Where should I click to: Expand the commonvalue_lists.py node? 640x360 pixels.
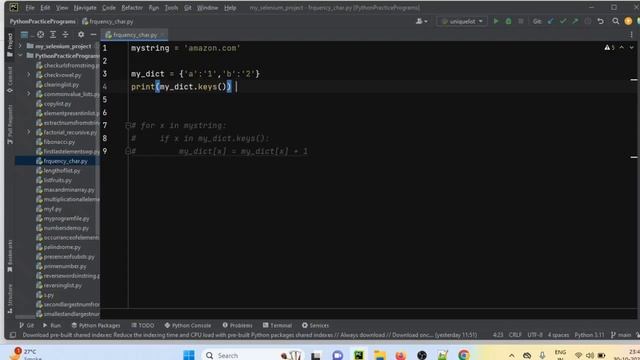tap(29, 94)
